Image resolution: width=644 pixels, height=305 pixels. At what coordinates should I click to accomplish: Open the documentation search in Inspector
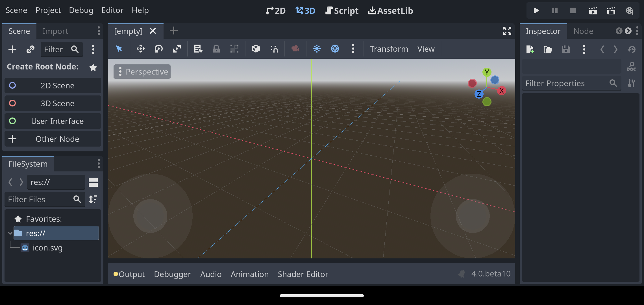[631, 67]
